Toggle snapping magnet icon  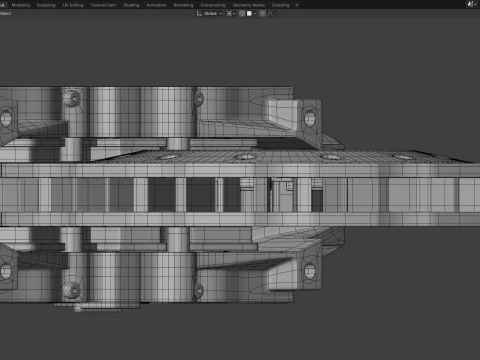[242, 14]
